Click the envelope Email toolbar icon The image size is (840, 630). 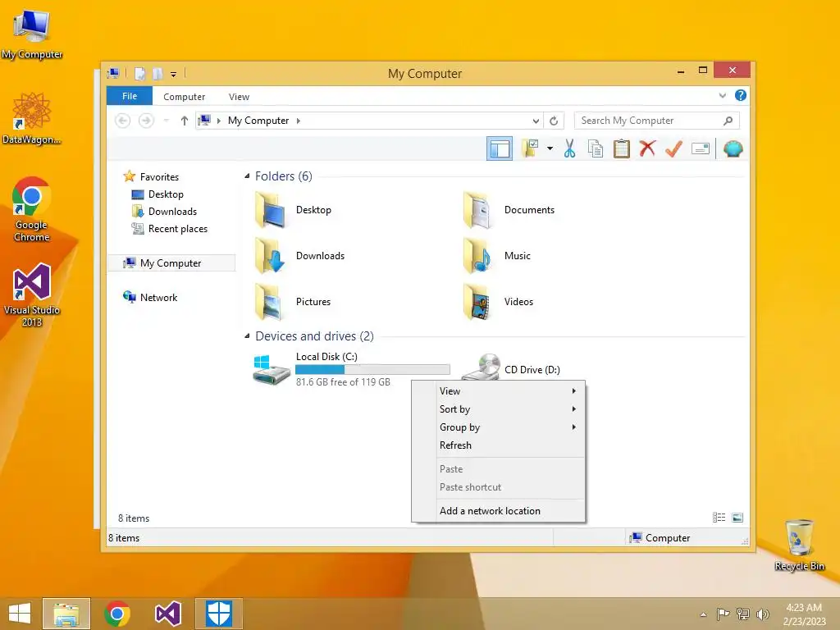click(701, 149)
